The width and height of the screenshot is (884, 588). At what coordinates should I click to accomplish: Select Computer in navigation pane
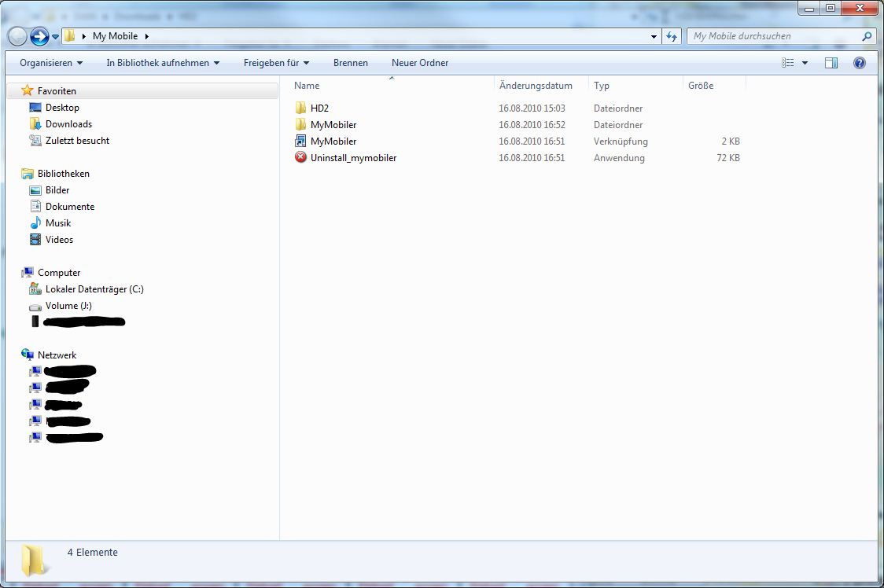point(59,272)
